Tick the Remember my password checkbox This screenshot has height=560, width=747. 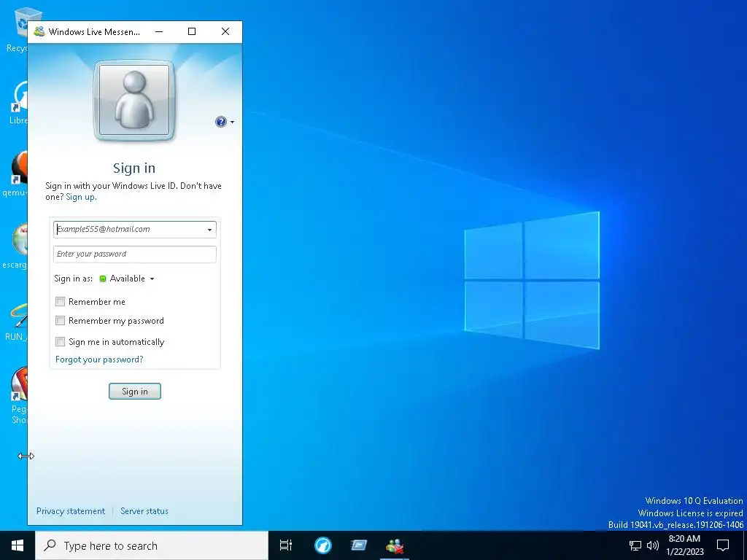(x=60, y=321)
